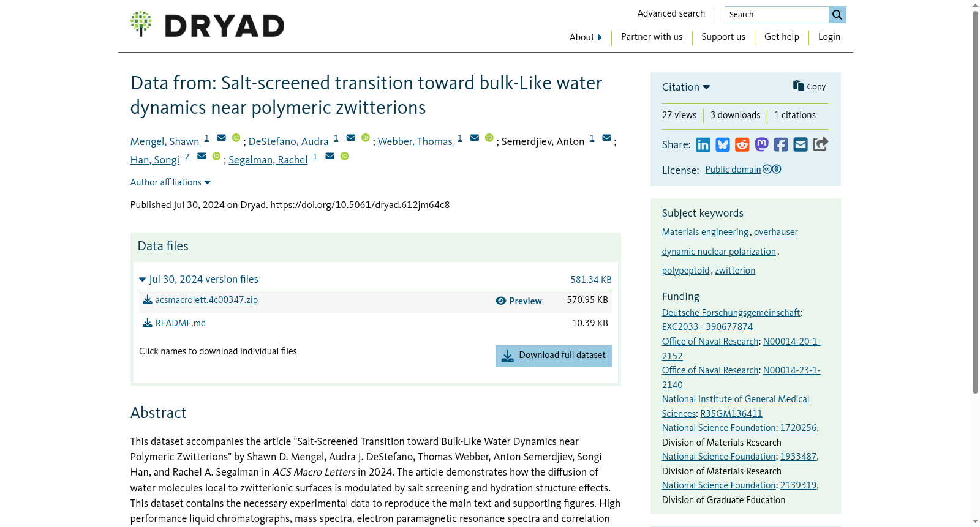Copy the citation

tap(809, 86)
